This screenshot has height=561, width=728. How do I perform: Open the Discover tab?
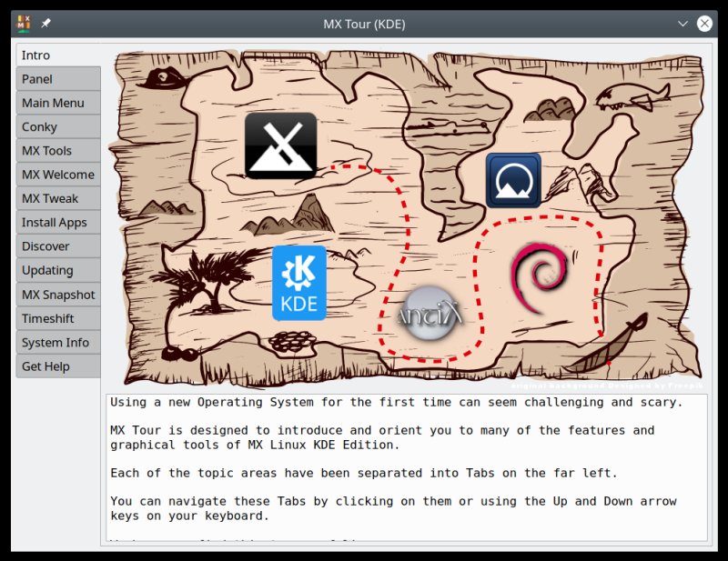click(x=58, y=246)
